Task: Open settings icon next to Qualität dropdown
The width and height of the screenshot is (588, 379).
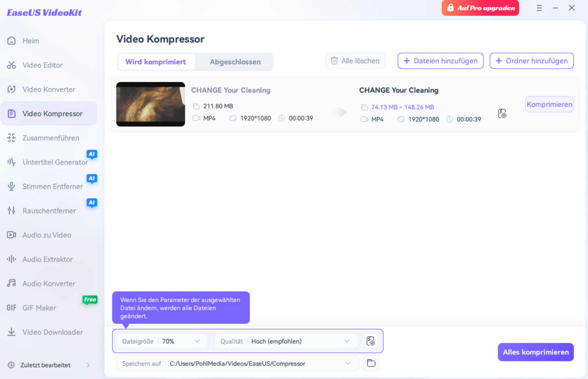Action: [x=370, y=341]
